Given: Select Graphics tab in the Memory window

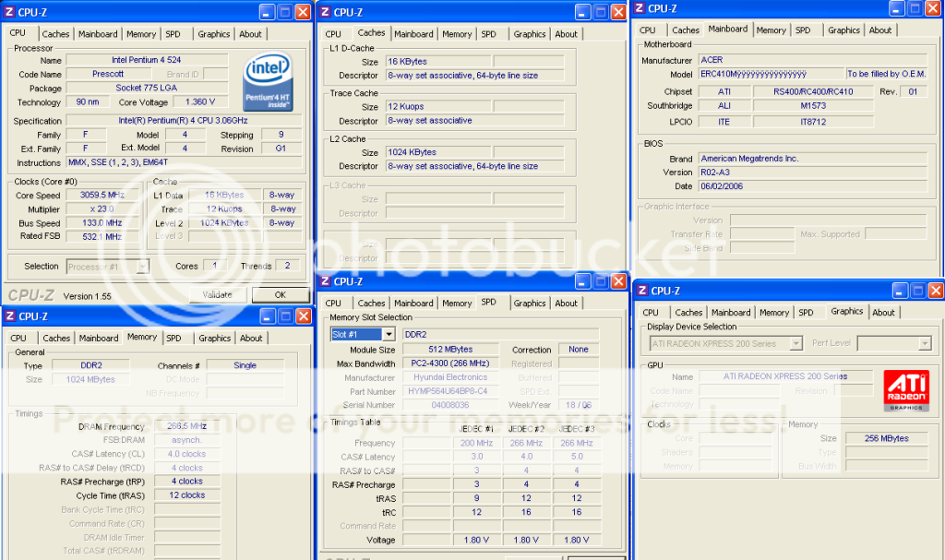Looking at the screenshot, I should (x=214, y=339).
